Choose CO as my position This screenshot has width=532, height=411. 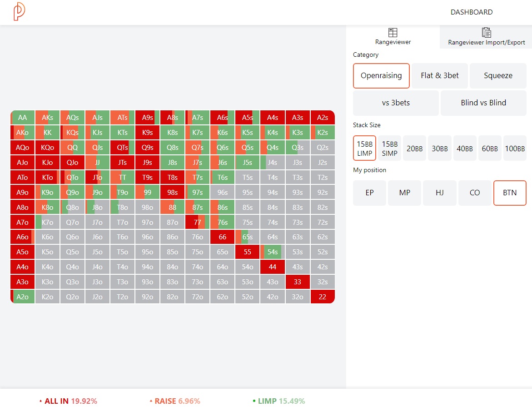click(x=475, y=193)
